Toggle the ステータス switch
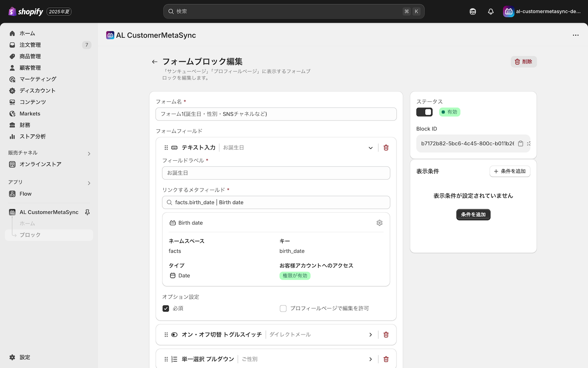 pos(424,112)
